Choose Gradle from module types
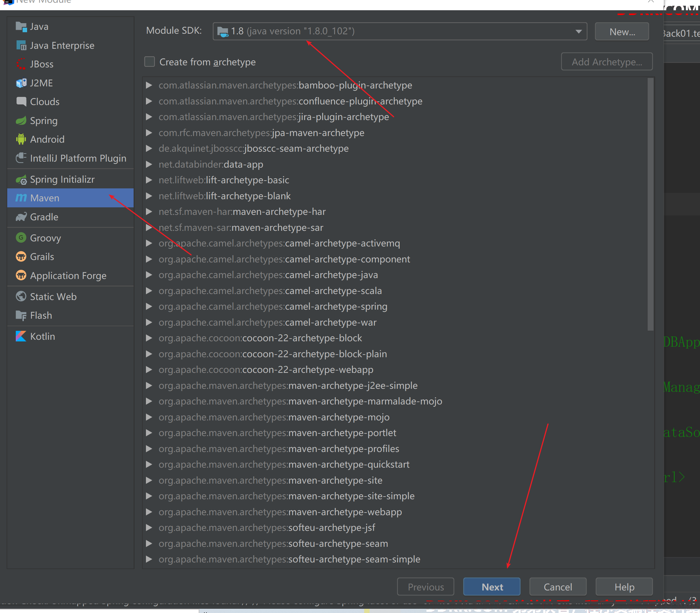Viewport: 700px width, 613px height. point(70,217)
